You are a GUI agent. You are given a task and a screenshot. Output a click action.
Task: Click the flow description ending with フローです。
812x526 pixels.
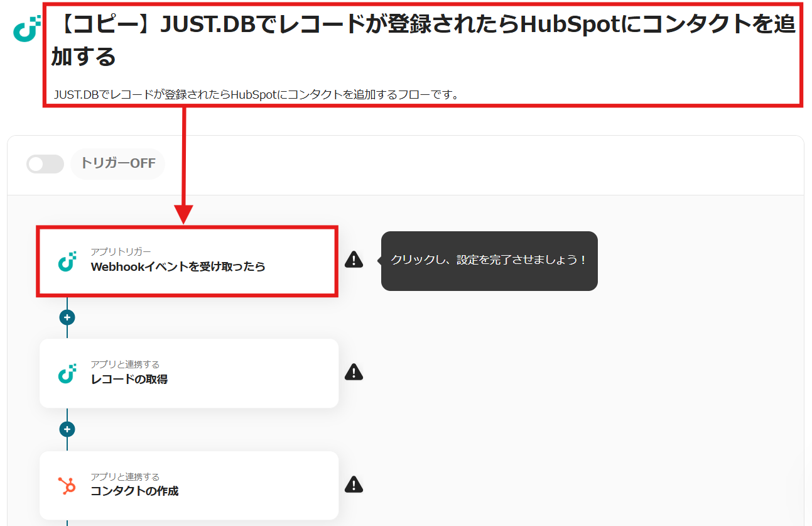(257, 95)
